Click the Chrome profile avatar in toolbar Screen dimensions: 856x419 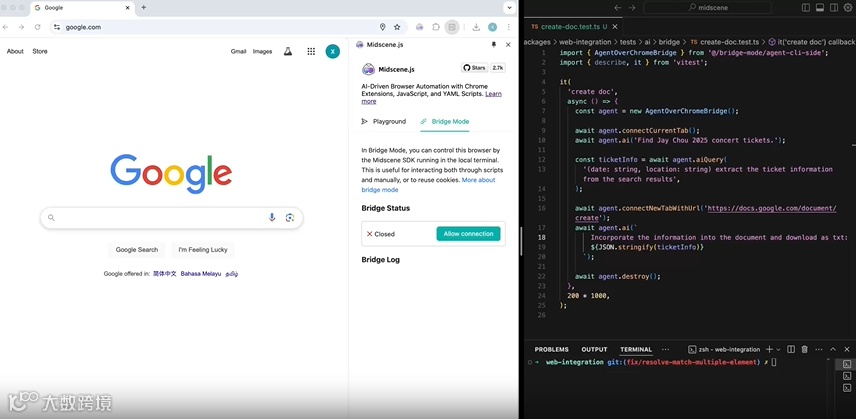click(x=492, y=27)
